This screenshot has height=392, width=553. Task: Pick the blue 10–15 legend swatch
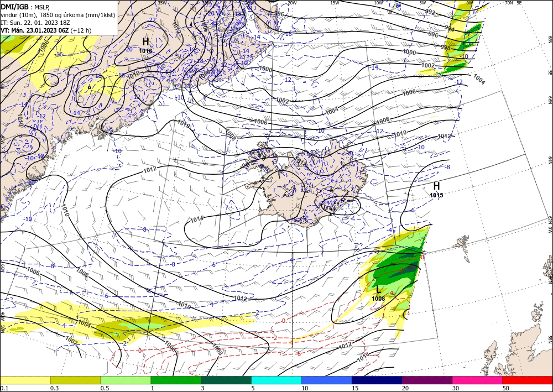point(327,380)
